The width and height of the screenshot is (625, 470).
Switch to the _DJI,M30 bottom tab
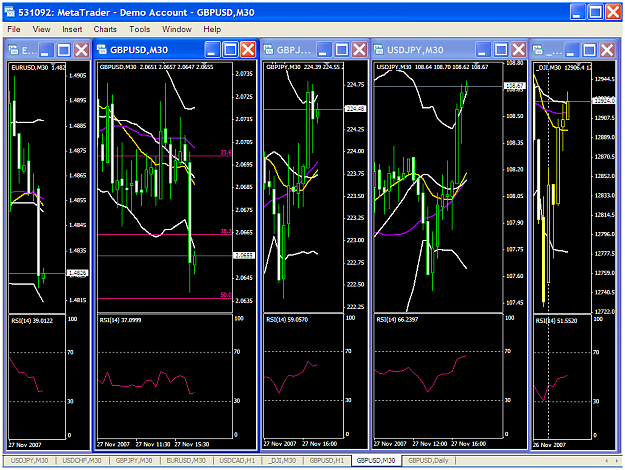click(282, 460)
